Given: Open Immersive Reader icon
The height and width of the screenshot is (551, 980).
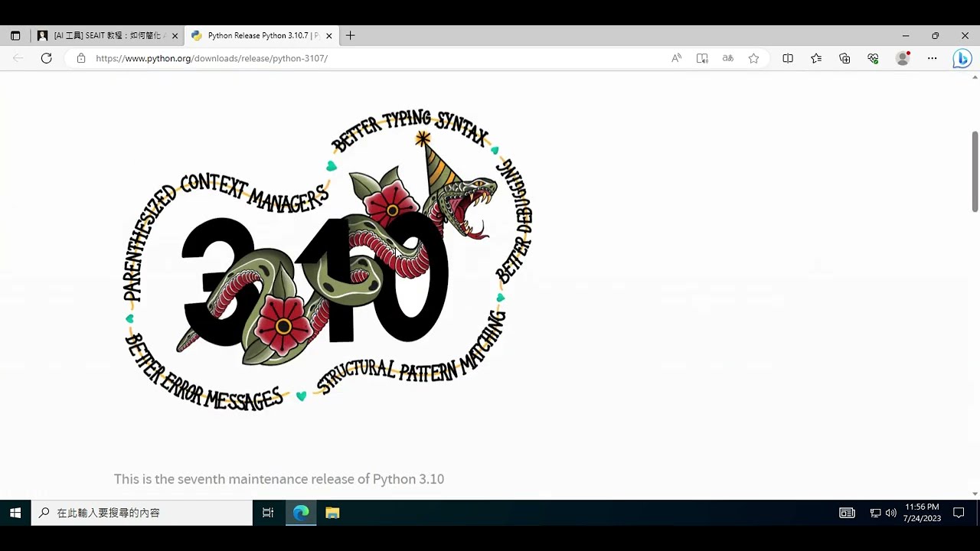Looking at the screenshot, I should pyautogui.click(x=702, y=58).
